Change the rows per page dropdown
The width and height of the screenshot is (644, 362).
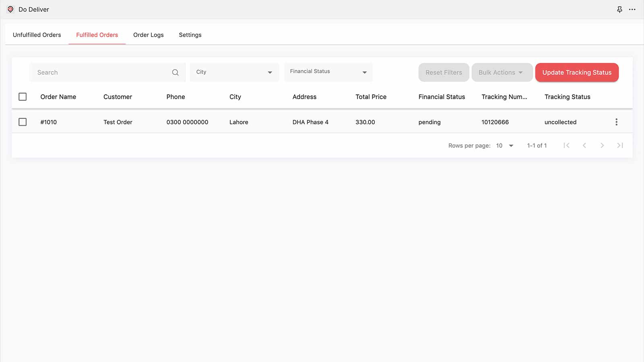[505, 146]
